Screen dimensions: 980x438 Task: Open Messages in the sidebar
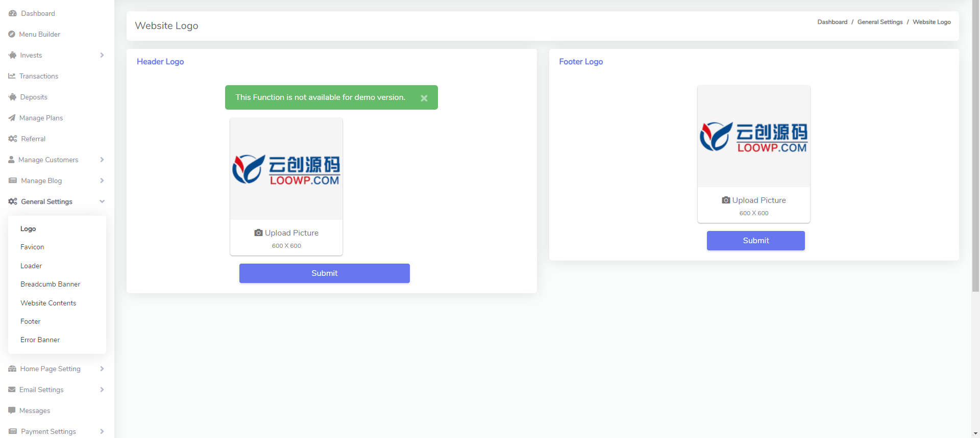(35, 410)
